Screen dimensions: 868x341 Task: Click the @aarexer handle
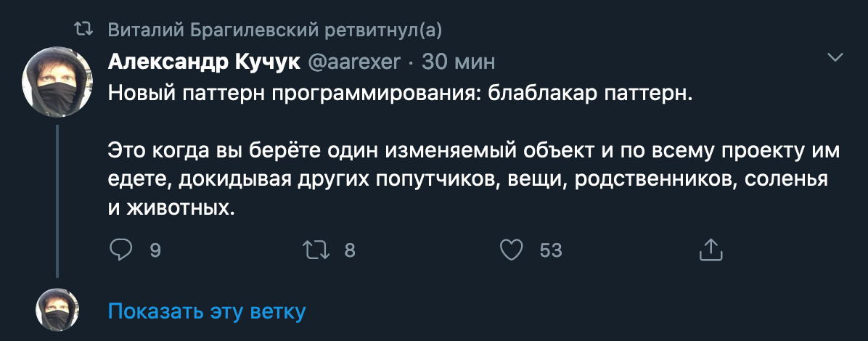tap(354, 62)
